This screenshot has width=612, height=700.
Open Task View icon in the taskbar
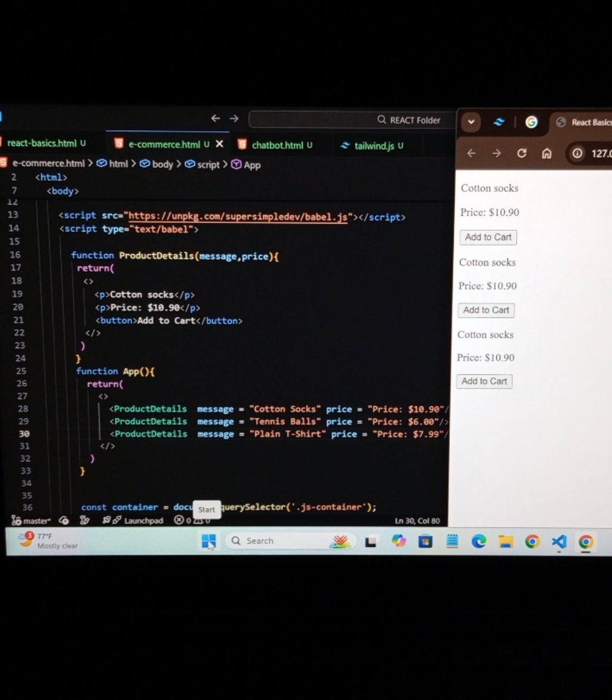pyautogui.click(x=370, y=542)
